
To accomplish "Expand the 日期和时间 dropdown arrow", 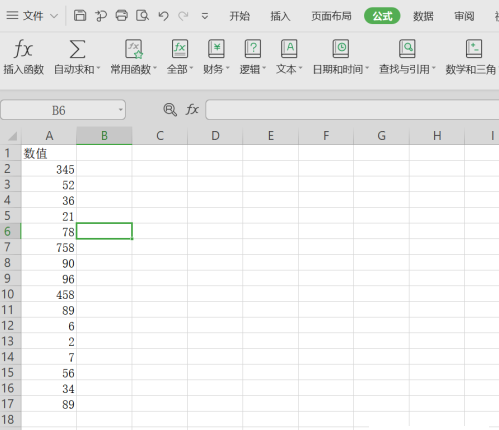I will (x=367, y=68).
